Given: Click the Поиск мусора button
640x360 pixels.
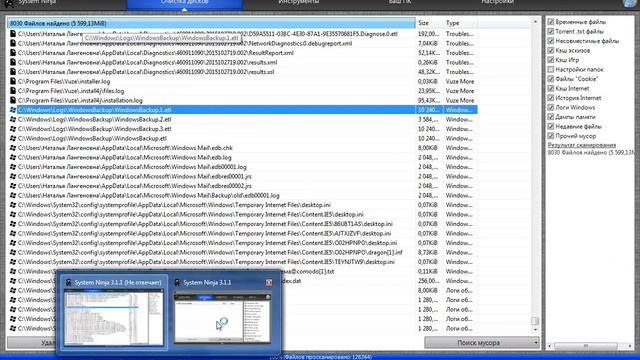Looking at the screenshot, I should pyautogui.click(x=478, y=343).
